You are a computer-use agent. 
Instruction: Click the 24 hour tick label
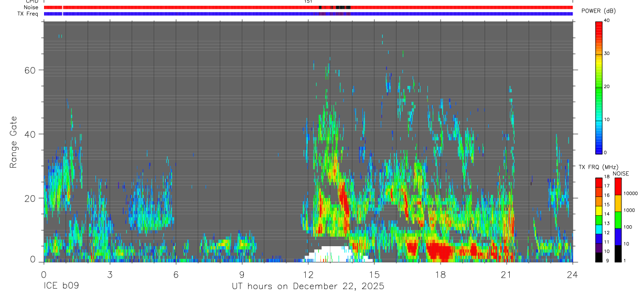(573, 274)
